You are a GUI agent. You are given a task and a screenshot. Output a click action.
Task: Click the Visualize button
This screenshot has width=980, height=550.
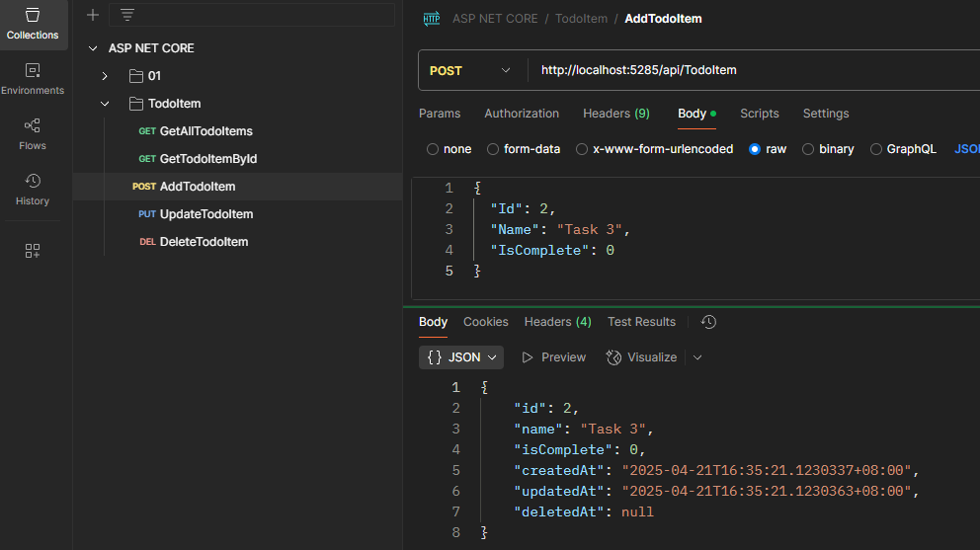point(642,357)
